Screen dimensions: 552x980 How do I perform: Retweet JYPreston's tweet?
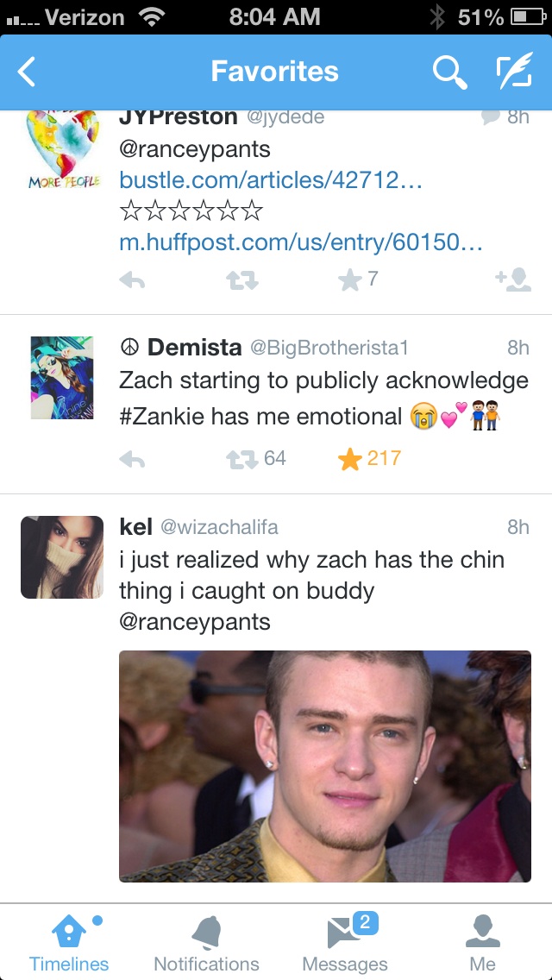[241, 281]
